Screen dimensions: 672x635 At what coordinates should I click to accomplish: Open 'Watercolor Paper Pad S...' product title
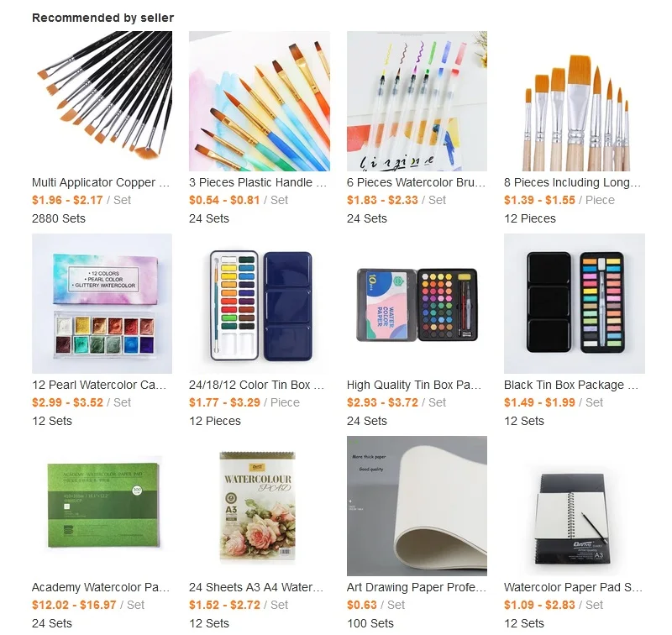tap(573, 587)
